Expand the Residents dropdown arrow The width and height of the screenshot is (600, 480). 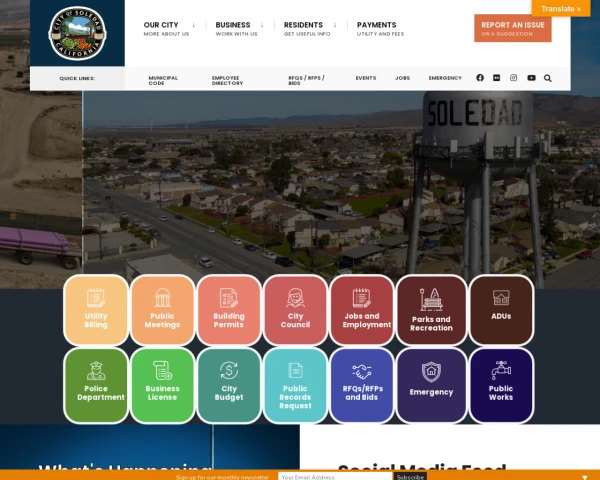coord(335,25)
